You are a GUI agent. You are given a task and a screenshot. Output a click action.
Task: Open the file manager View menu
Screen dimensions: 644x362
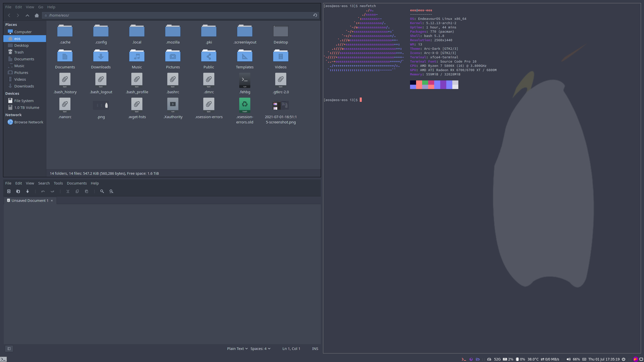tap(30, 7)
